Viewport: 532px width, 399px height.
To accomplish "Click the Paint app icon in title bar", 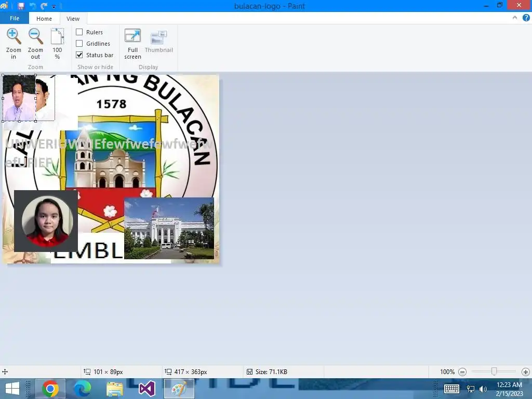I will click(4, 6).
